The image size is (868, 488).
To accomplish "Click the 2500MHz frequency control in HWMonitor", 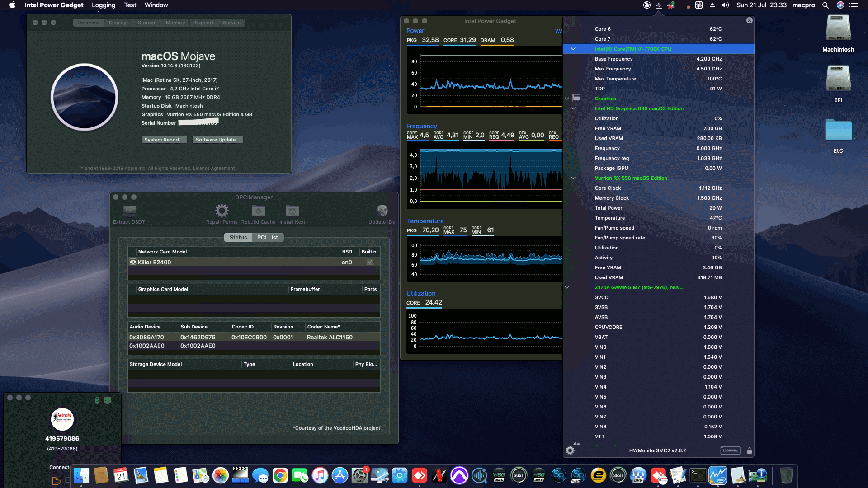I will [731, 450].
